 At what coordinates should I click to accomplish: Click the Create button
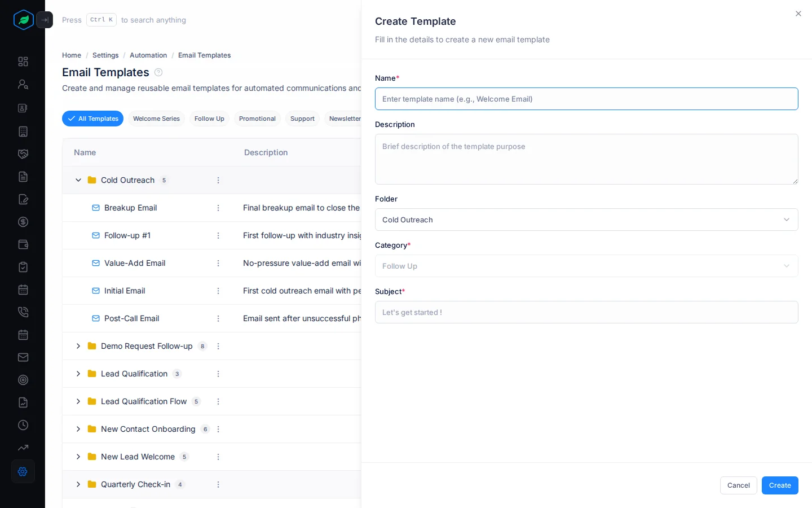(780, 485)
